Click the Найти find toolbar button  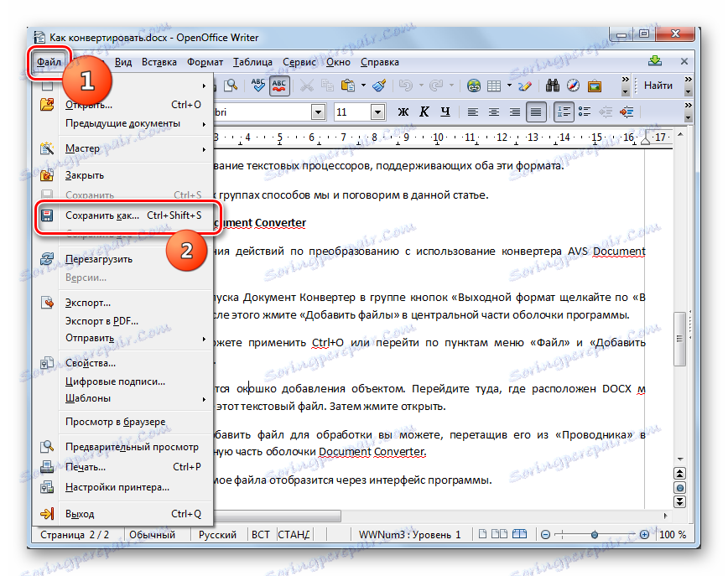coord(658,86)
